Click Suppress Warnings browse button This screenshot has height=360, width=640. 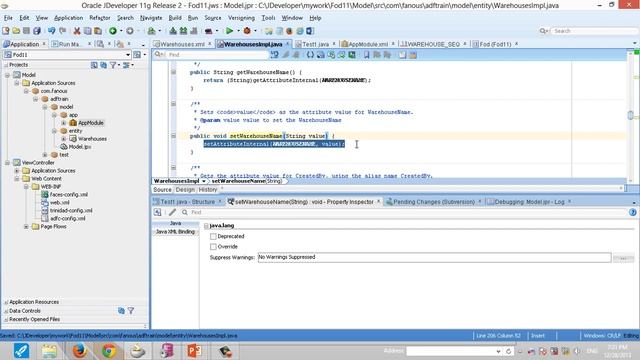(623, 258)
